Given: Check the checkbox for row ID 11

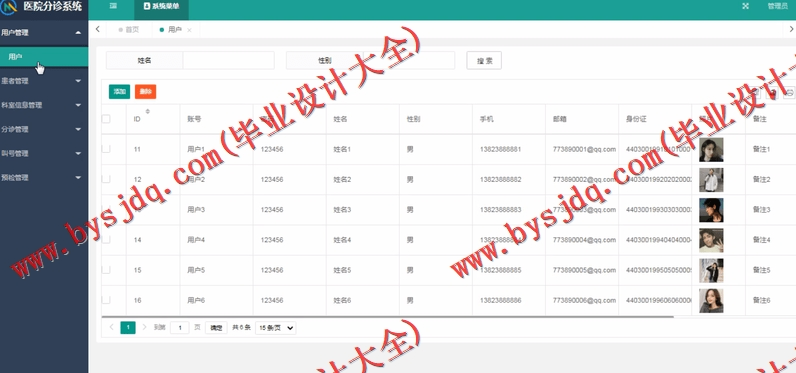Looking at the screenshot, I should 106,149.
